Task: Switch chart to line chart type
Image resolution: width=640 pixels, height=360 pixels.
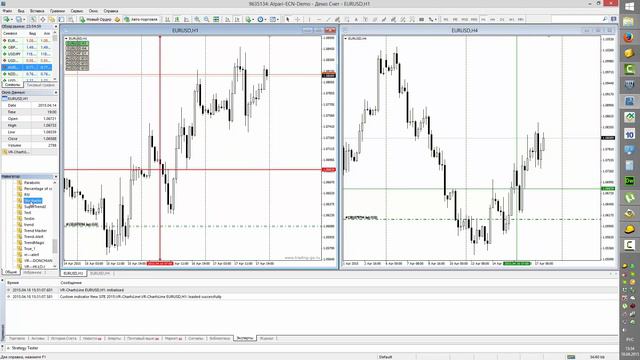Action: [187, 19]
